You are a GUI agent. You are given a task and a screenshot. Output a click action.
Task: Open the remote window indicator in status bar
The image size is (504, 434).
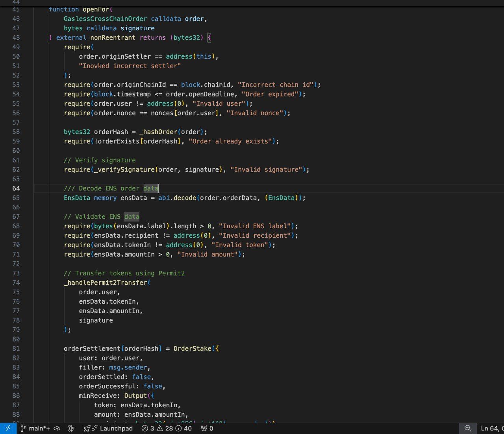click(x=8, y=428)
